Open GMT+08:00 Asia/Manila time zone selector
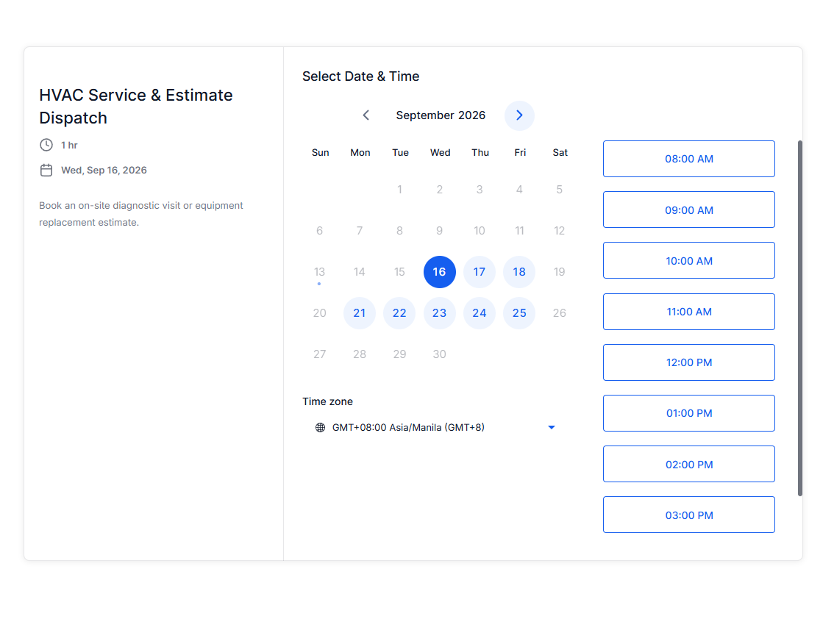This screenshot has width=834, height=644. [435, 428]
